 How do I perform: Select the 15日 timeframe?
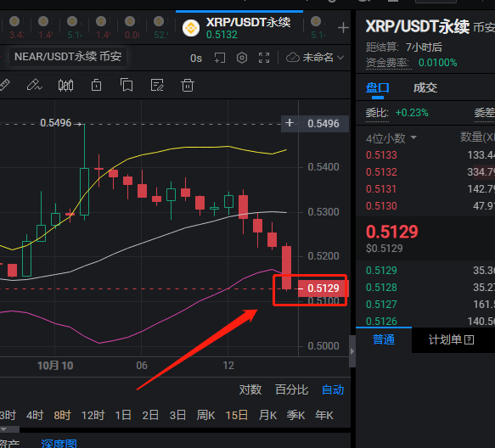pyautogui.click(x=236, y=416)
